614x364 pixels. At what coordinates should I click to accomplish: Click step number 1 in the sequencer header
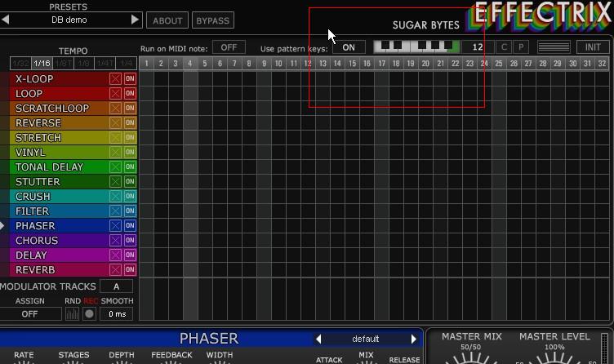tap(146, 64)
